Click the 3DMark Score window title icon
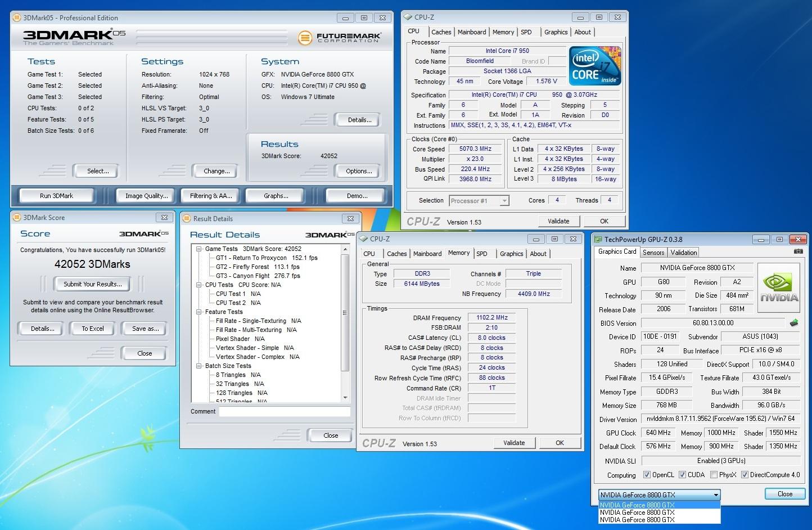 tap(17, 218)
